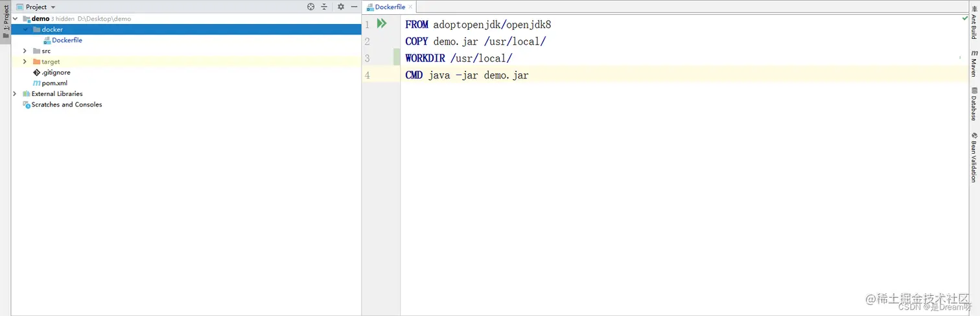
Task: Hide the Project panel with minimize dash
Action: [x=353, y=6]
